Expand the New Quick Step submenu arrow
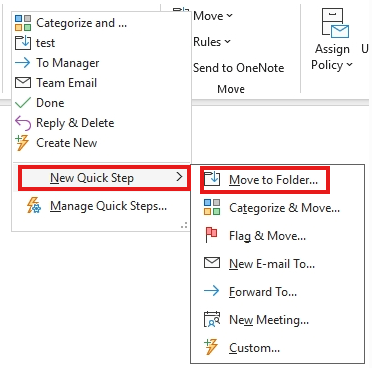Viewport: 372px width, 368px height. coord(179,177)
